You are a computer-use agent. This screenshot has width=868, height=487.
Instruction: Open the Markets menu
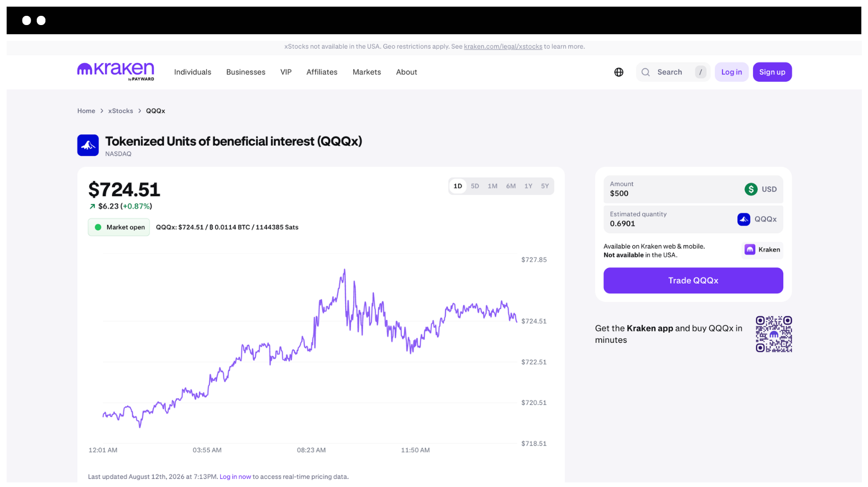pyautogui.click(x=367, y=72)
